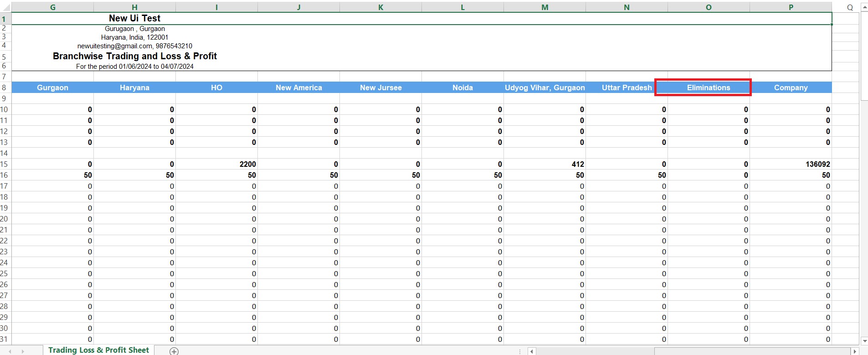Select column M header

(544, 7)
